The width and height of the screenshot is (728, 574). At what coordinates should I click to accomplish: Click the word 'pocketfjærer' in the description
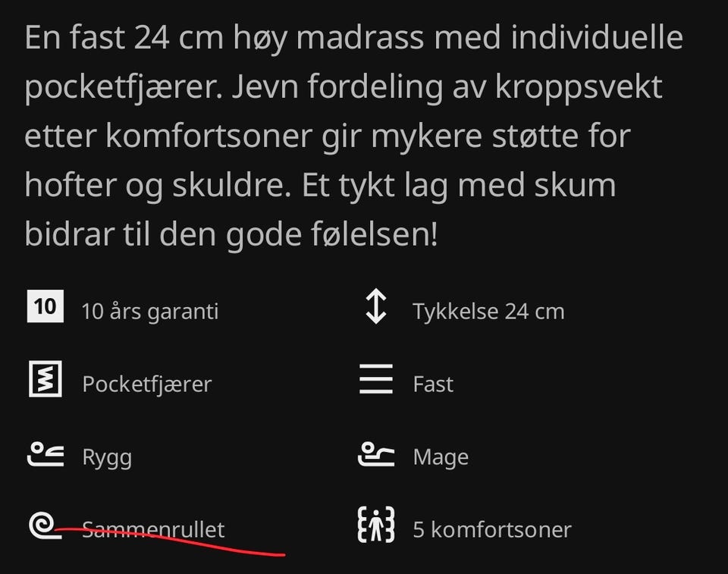(124, 88)
